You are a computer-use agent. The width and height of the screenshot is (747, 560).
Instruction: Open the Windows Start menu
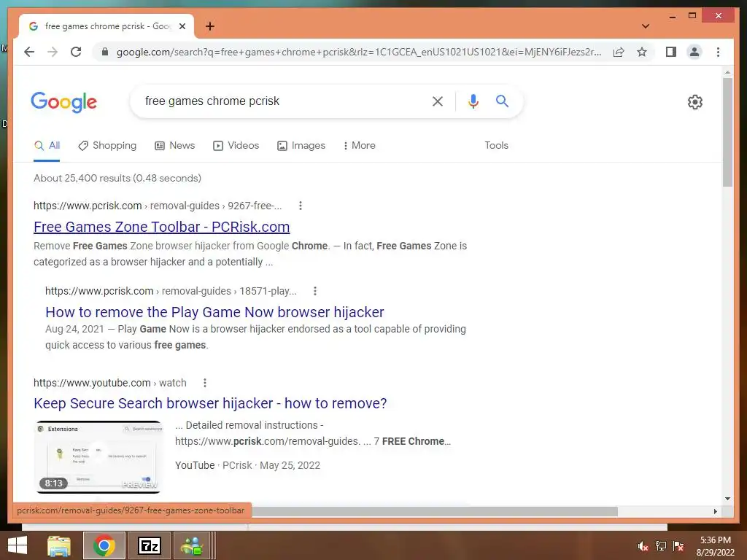point(18,545)
